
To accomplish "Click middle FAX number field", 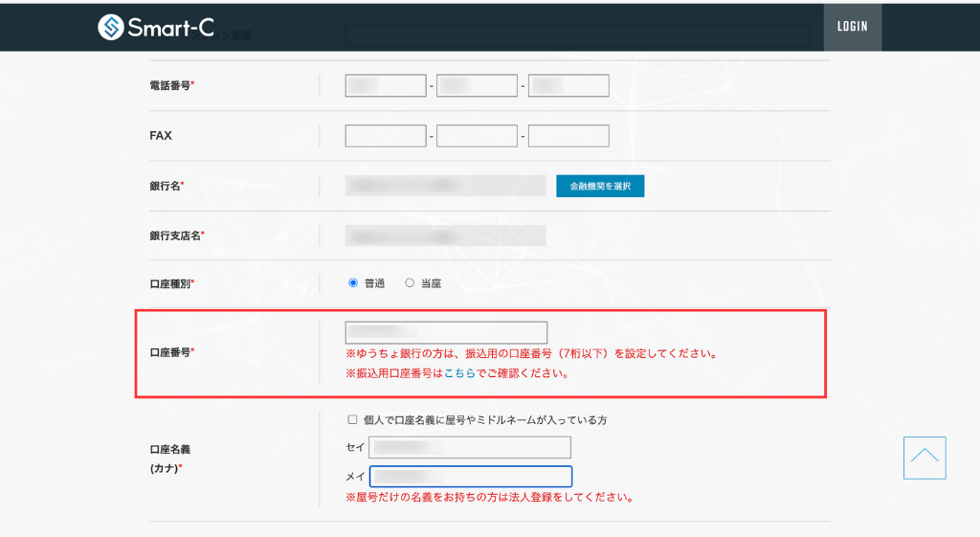I will coord(477,136).
